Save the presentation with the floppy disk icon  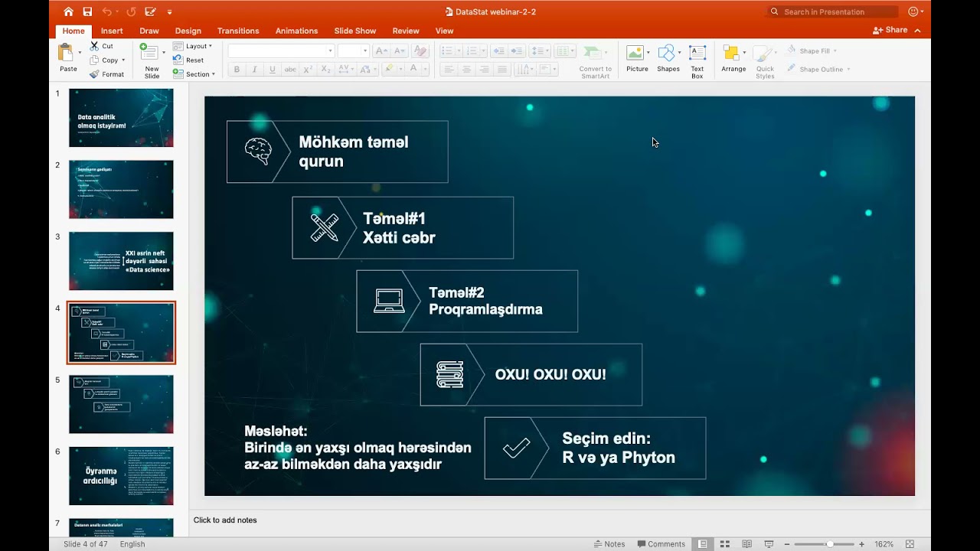(87, 11)
